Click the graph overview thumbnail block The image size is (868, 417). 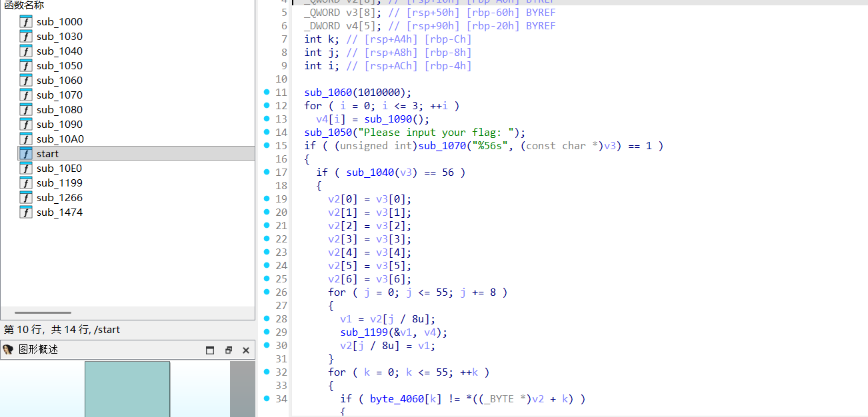click(x=127, y=389)
